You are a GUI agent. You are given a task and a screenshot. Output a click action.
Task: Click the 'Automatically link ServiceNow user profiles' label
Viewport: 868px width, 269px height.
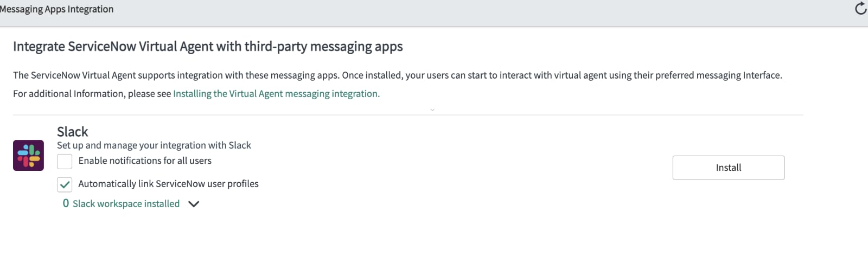pyautogui.click(x=168, y=184)
